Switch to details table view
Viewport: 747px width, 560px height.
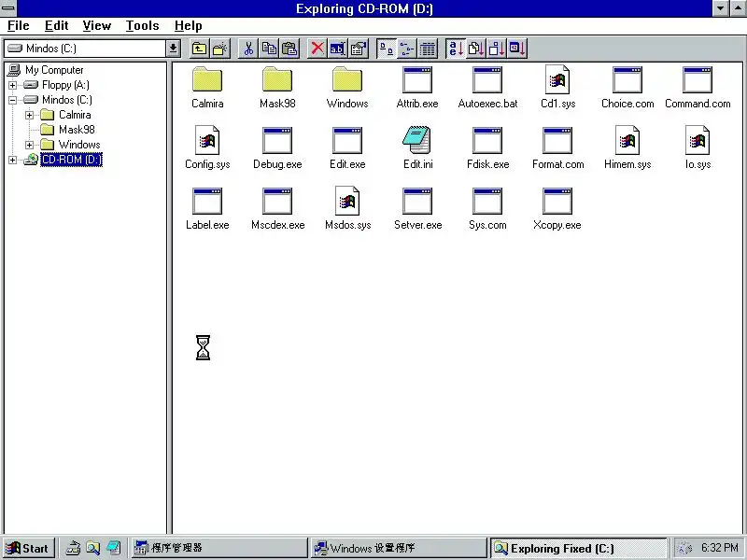pos(428,49)
